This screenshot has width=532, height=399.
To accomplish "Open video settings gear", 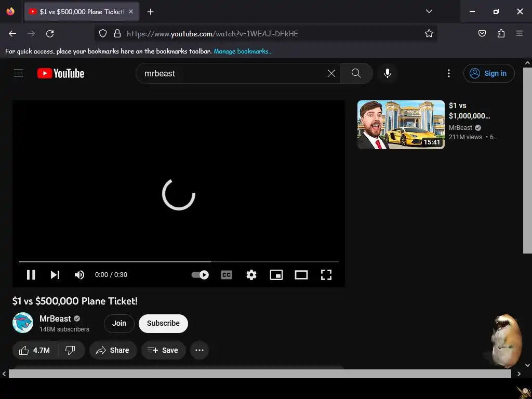I will point(251,274).
